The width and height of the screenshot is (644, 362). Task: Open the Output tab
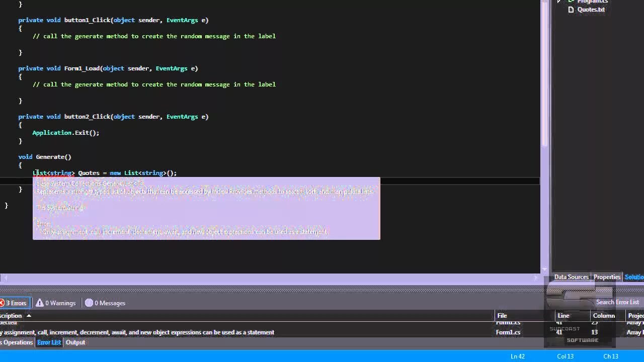pos(75,342)
